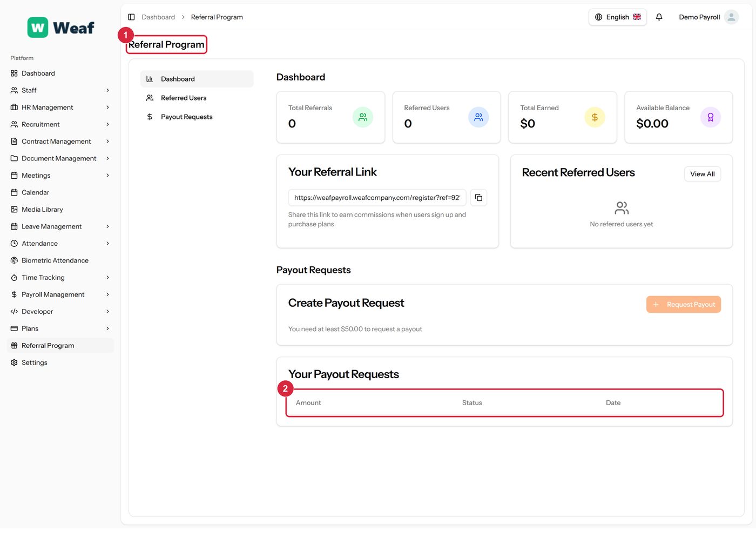The image size is (756, 551).
Task: Click the user avatar icon
Action: click(731, 17)
